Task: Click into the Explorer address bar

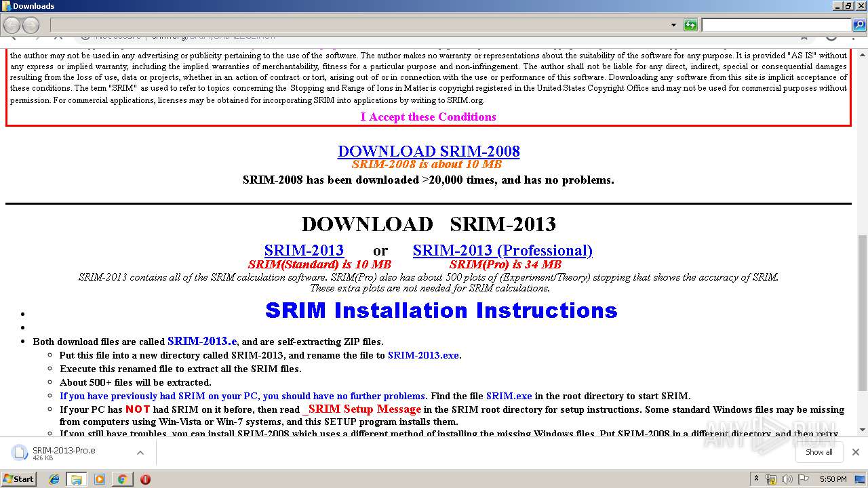Action: pos(359,26)
